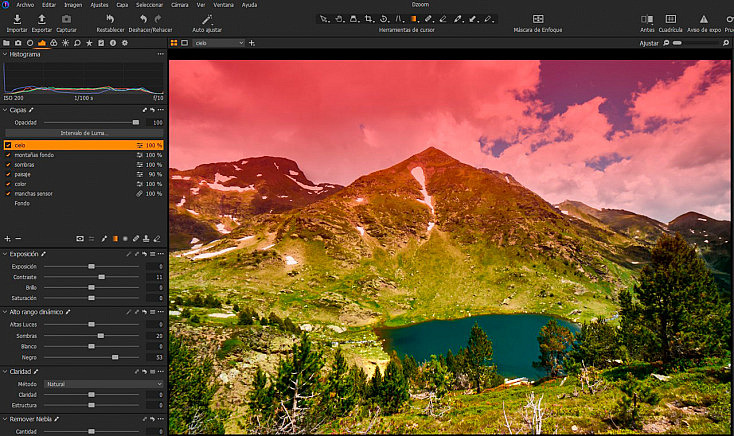Show the Cuadrícula grid overlay

670,19
